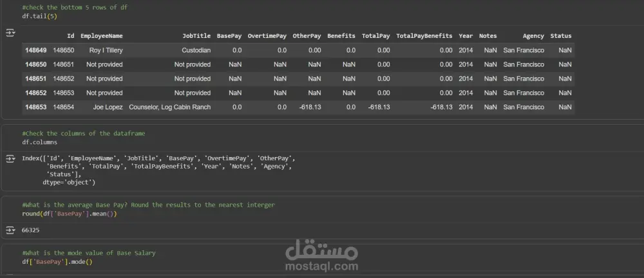This screenshot has width=644, height=278.
Task: Select the 'Agency' column header
Action: [533, 36]
